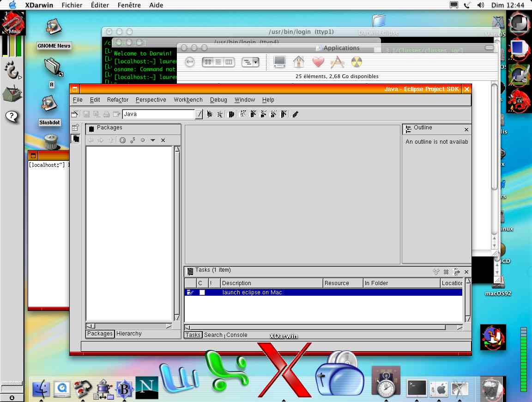This screenshot has height=402, width=532.
Task: Click the volume icon in menu bar
Action: point(480,5)
